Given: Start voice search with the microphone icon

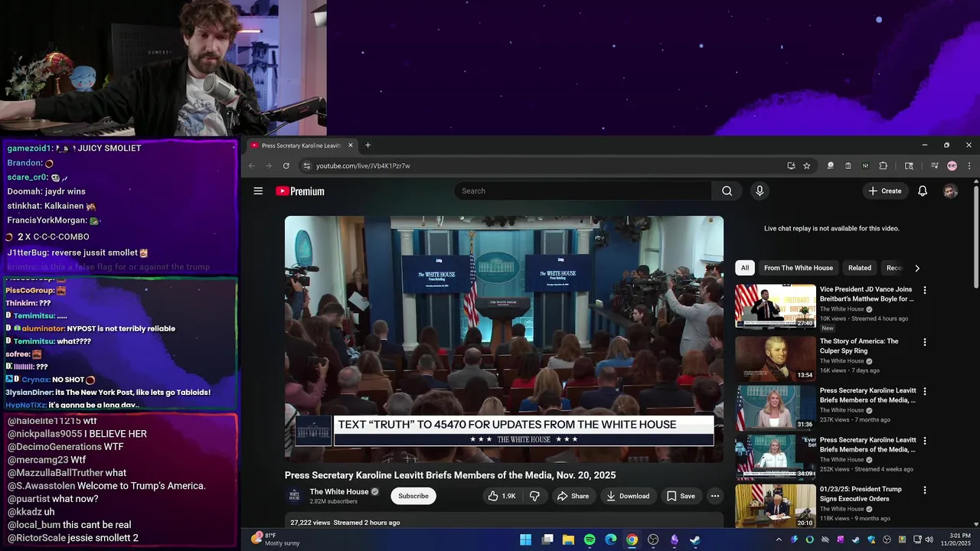Looking at the screenshot, I should (x=759, y=191).
